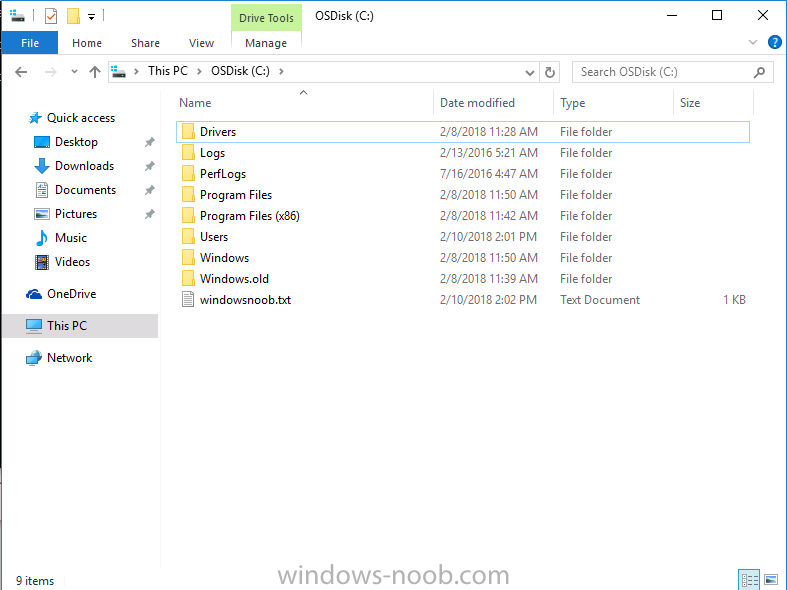Select the Program Files folder icon
The height and width of the screenshot is (590, 787).
188,195
